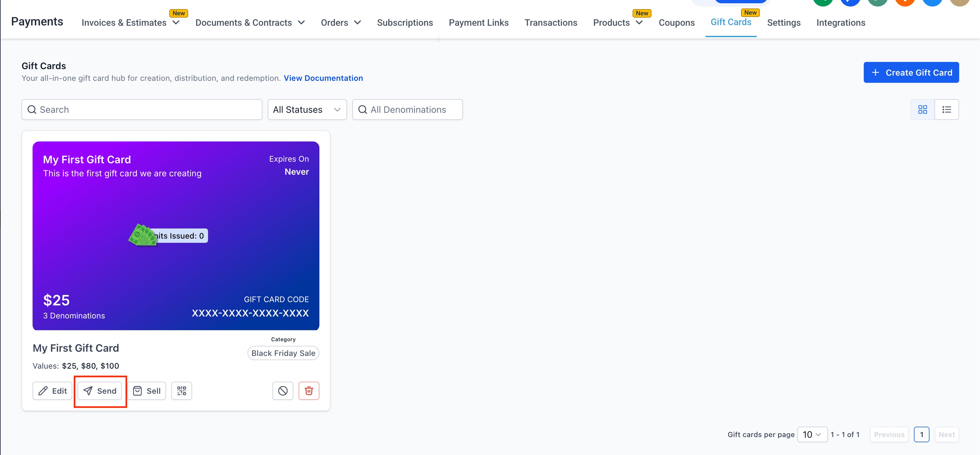
Task: Switch to list view layout
Action: [x=946, y=110]
